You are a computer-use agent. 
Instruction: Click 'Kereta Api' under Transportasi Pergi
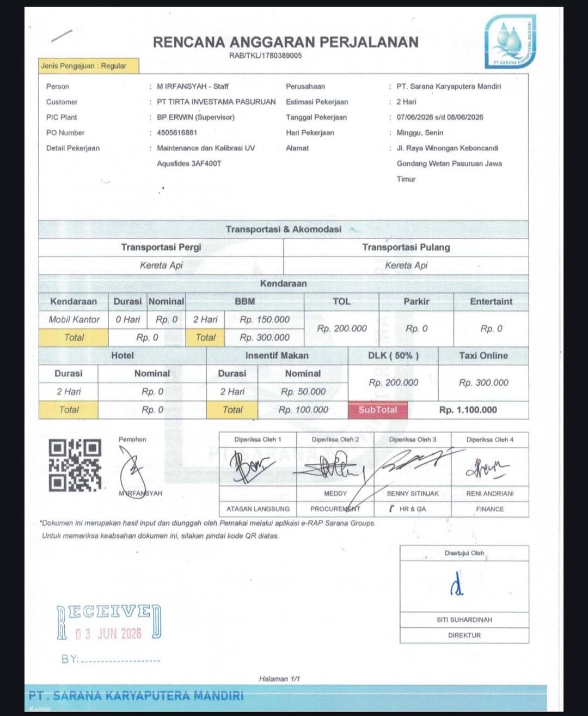click(x=161, y=265)
